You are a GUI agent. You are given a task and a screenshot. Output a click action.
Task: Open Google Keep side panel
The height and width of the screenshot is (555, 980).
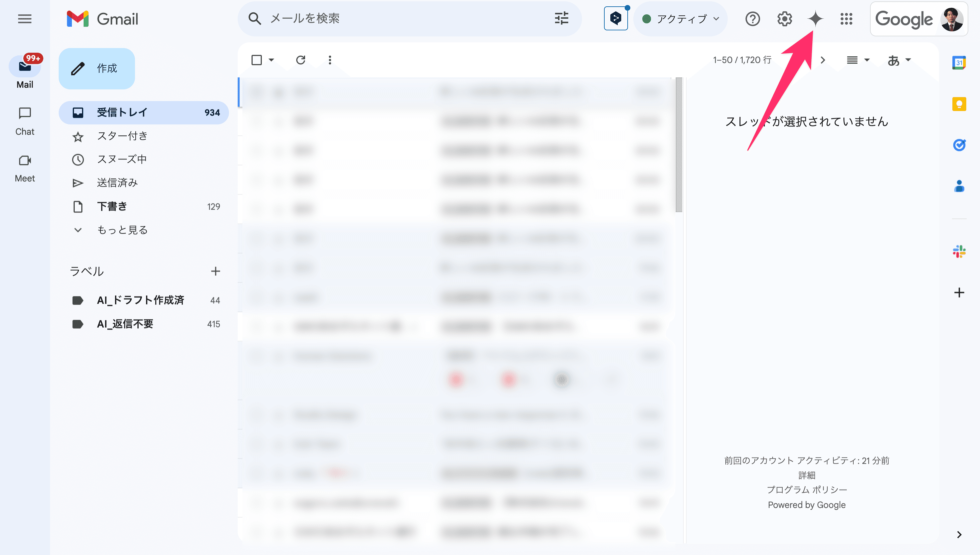(x=959, y=104)
